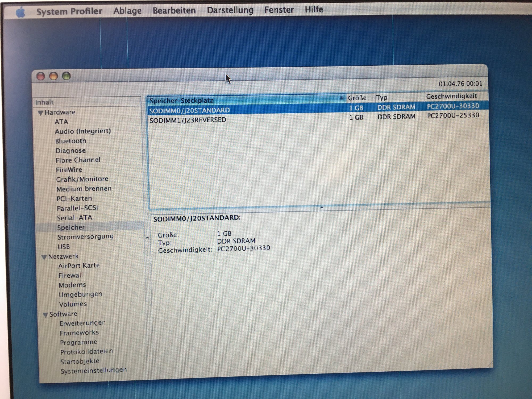Select Frameworks in the sidebar
532x399 pixels.
(79, 333)
